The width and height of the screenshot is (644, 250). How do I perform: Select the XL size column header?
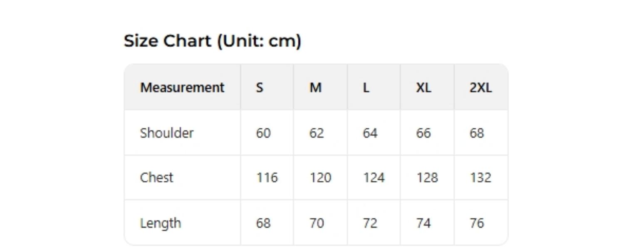tap(424, 87)
